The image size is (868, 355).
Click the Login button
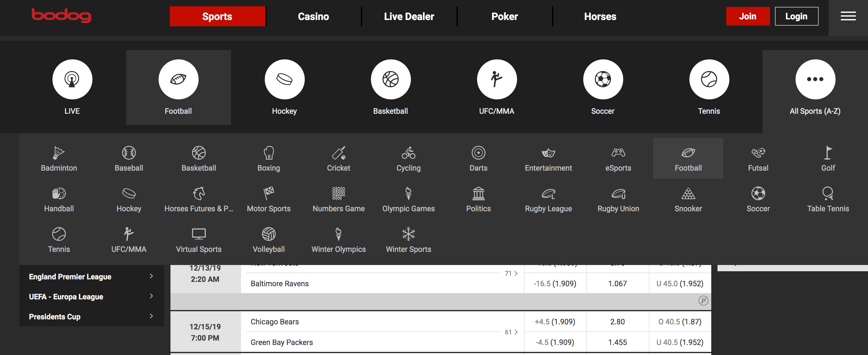pyautogui.click(x=796, y=16)
